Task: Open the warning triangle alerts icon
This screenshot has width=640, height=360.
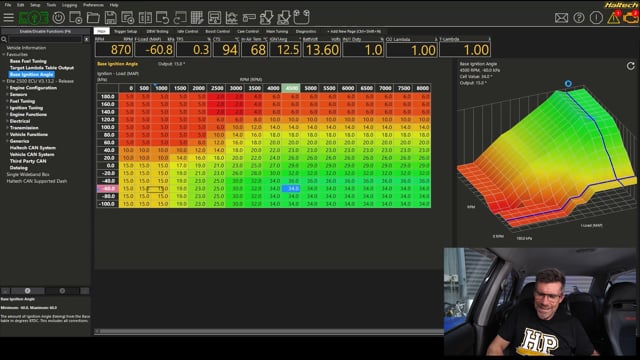Action: pos(614,17)
